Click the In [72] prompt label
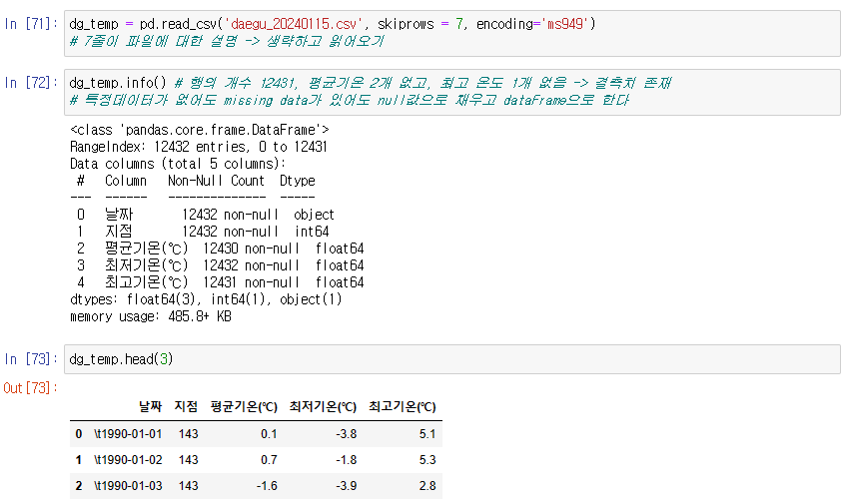This screenshot has height=504, width=846. click(x=30, y=83)
